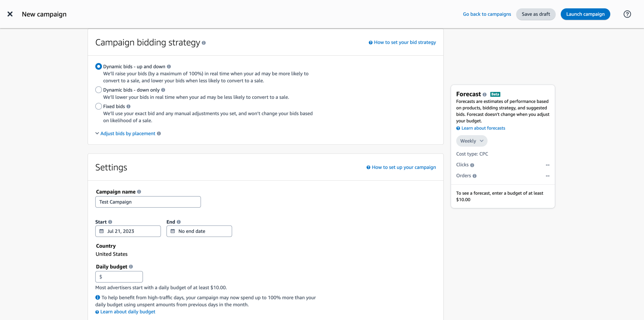The width and height of the screenshot is (644, 320).
Task: Click the Daily budget dollar input field
Action: 119,276
